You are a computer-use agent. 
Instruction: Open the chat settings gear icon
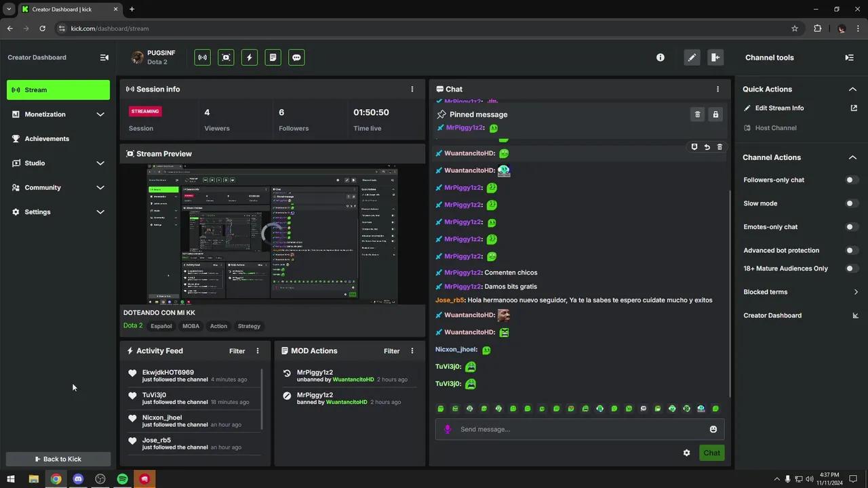tap(686, 453)
